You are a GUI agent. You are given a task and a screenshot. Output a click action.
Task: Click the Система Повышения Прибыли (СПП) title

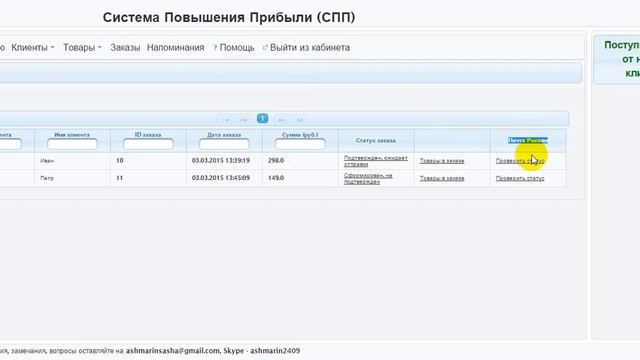coord(229,18)
